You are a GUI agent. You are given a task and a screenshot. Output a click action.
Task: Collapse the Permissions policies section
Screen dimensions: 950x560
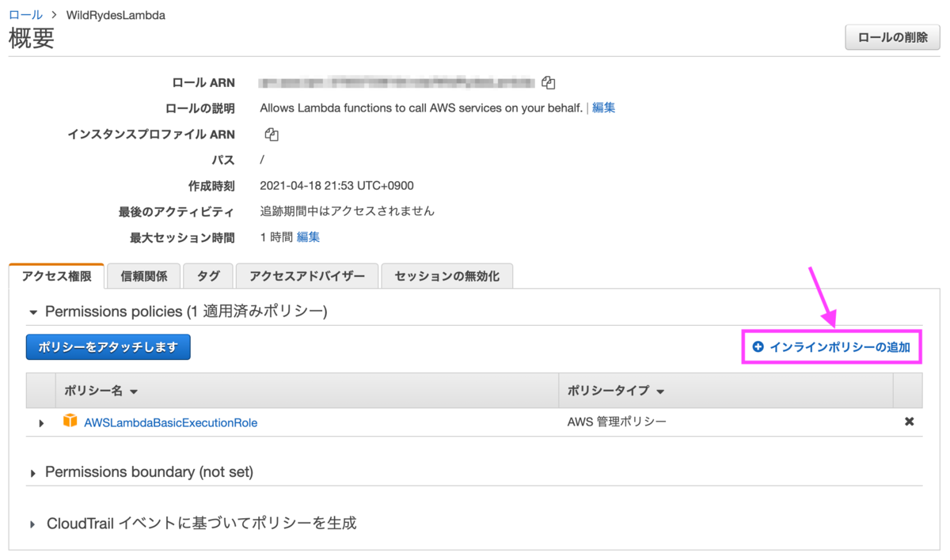[x=33, y=312]
